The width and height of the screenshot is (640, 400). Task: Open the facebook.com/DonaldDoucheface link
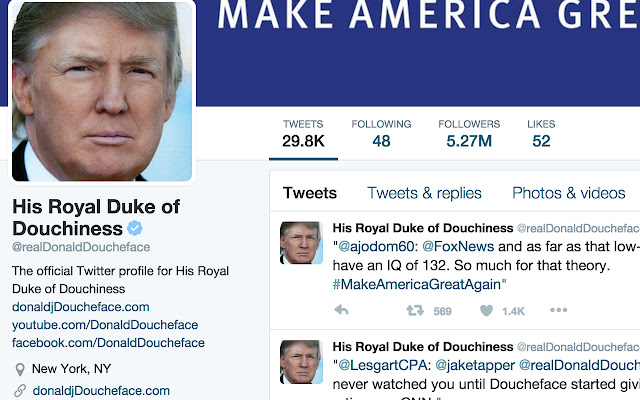108,343
